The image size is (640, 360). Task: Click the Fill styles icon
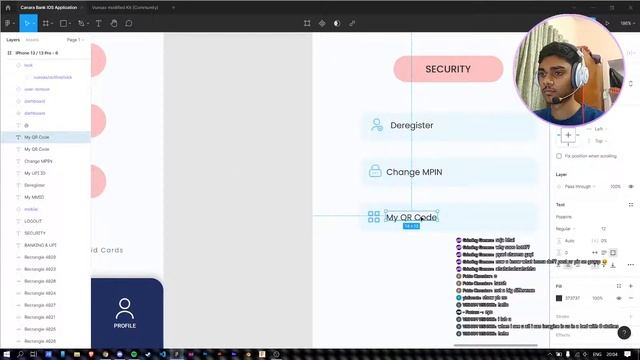[619, 286]
